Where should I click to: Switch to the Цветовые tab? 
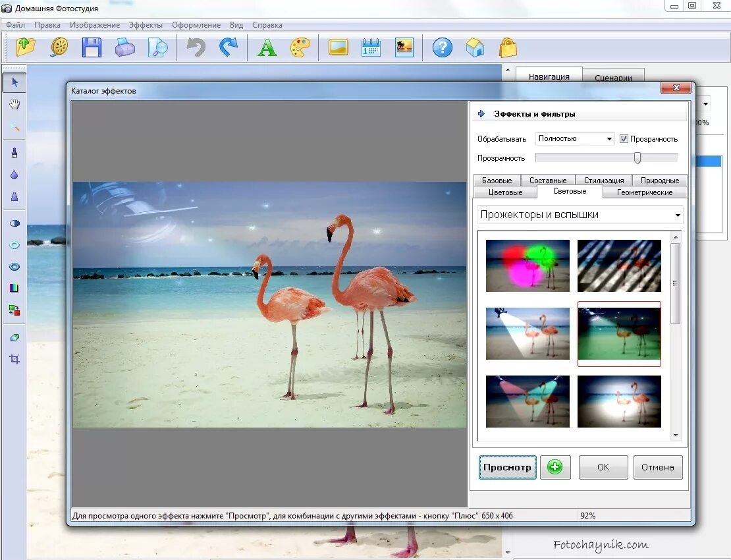coord(506,192)
